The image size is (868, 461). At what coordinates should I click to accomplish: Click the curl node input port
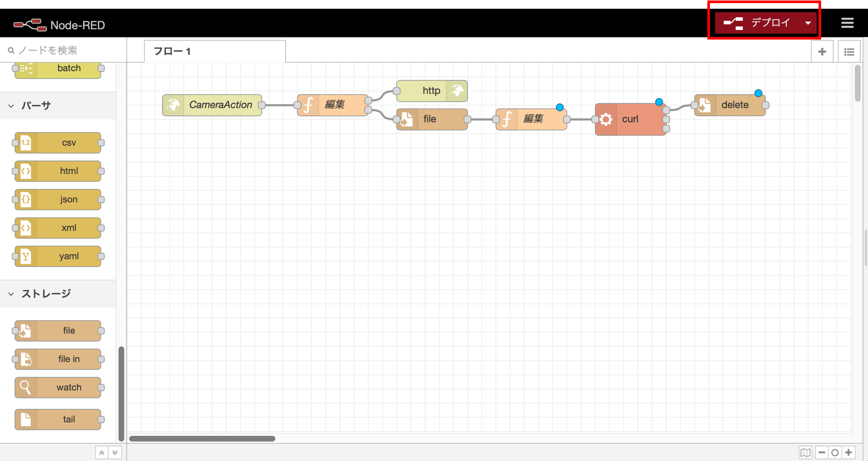pyautogui.click(x=595, y=119)
